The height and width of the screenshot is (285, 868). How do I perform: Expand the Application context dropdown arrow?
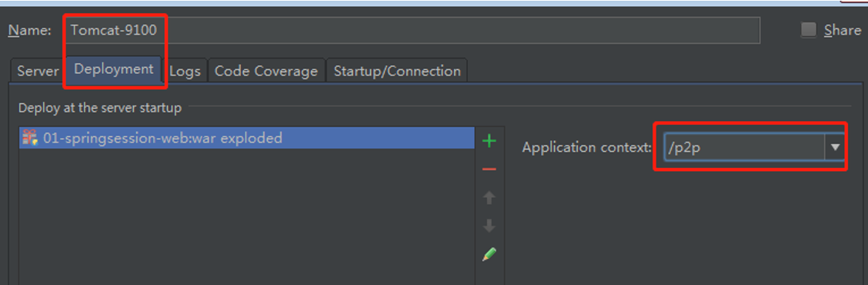pos(836,147)
